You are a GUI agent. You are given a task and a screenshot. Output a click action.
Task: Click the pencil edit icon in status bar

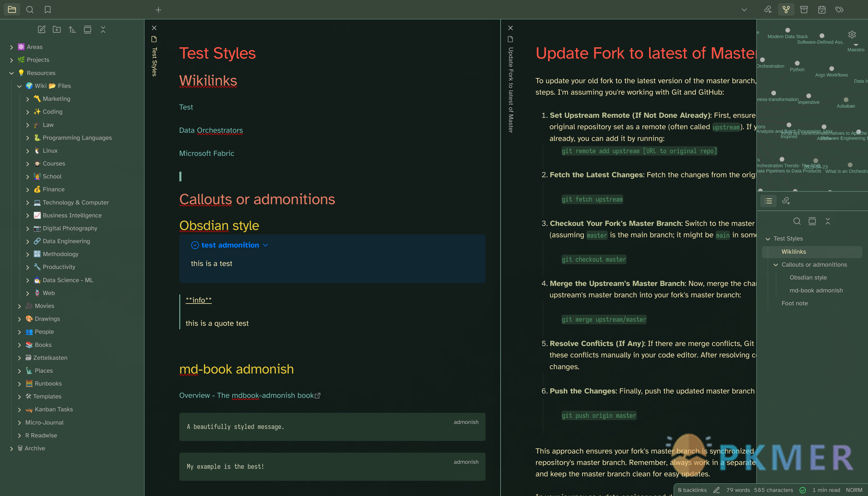point(716,490)
